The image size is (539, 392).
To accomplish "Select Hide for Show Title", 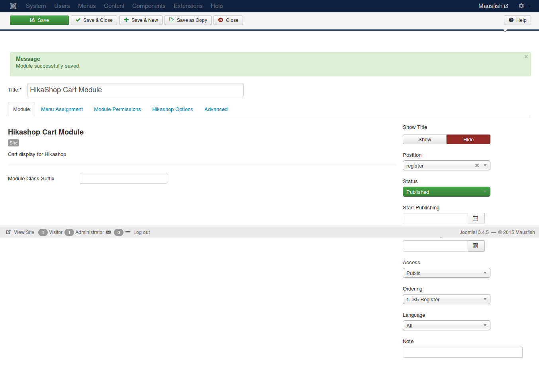I will (468, 139).
